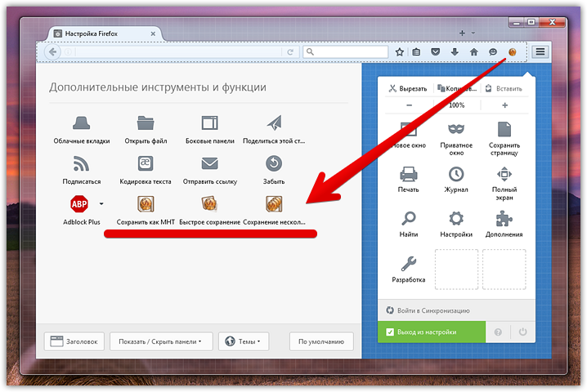Viewport: 587px width, 392px height.
Task: Close the Настройка Firefox tab
Action: coord(153,33)
